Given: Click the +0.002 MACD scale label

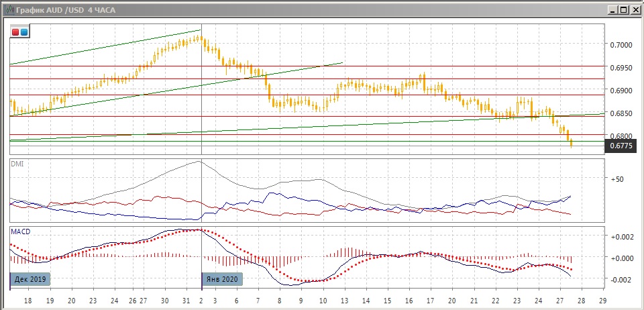Looking at the screenshot, I should tap(621, 237).
